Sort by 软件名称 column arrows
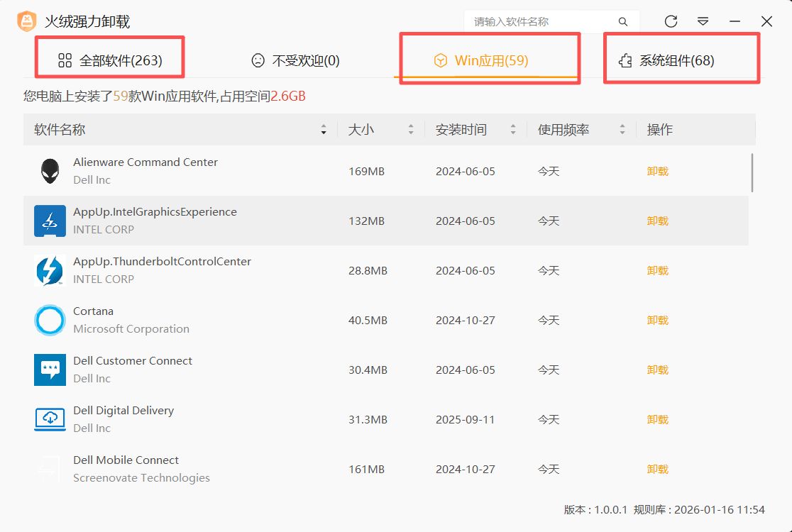Image resolution: width=792 pixels, height=532 pixels. pos(324,130)
